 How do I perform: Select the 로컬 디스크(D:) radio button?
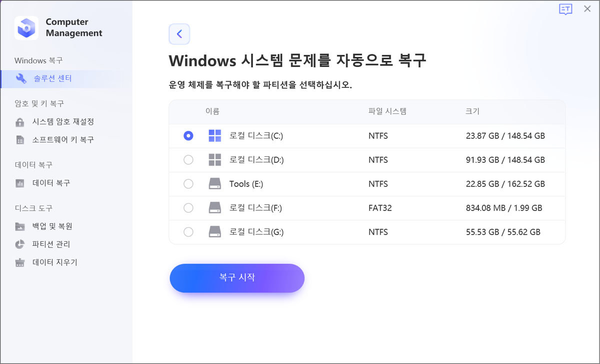[x=188, y=159]
